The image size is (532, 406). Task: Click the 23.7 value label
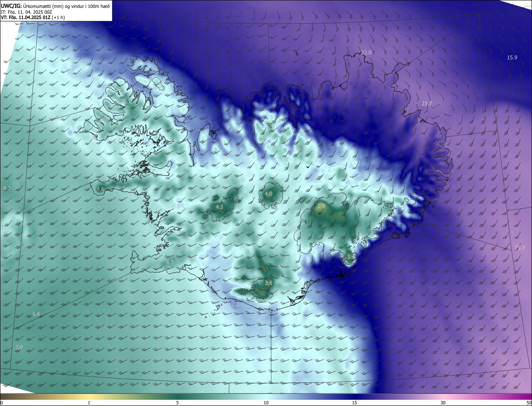427,103
